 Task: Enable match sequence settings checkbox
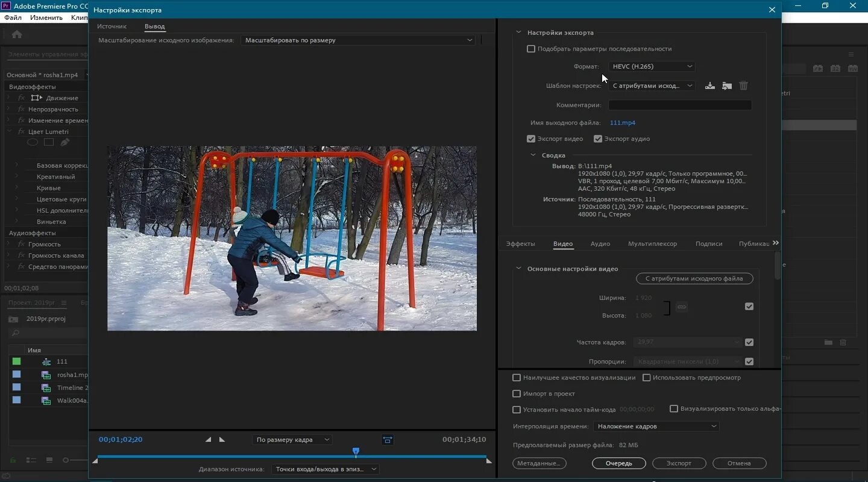tap(531, 49)
